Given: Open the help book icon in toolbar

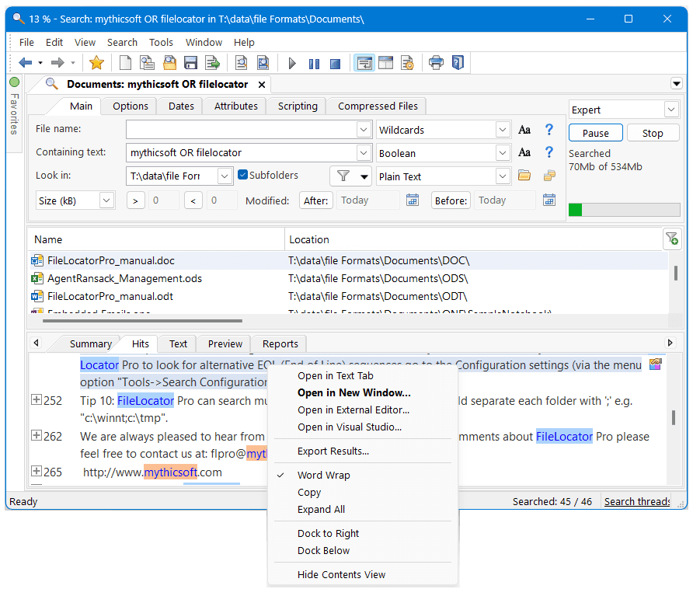Looking at the screenshot, I should pyautogui.click(x=458, y=62).
